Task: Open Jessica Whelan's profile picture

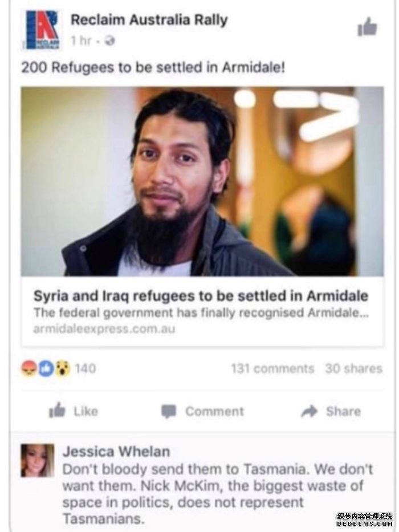Action: click(37, 461)
